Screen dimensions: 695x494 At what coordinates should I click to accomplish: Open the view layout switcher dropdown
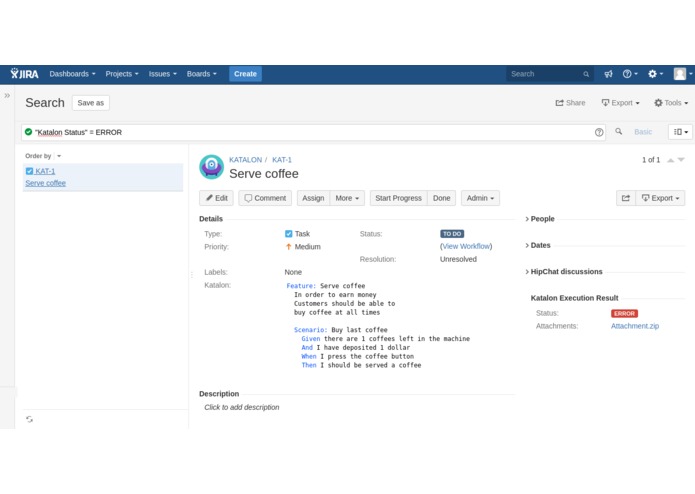point(680,132)
